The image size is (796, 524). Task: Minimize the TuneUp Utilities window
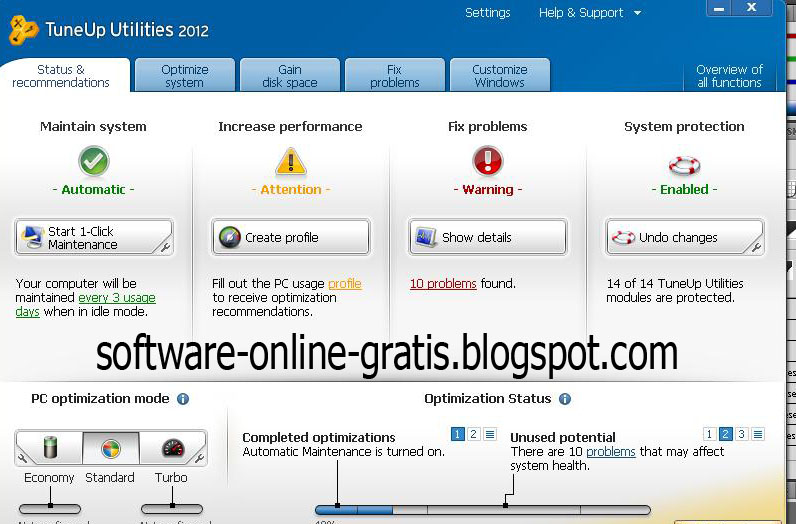[719, 8]
